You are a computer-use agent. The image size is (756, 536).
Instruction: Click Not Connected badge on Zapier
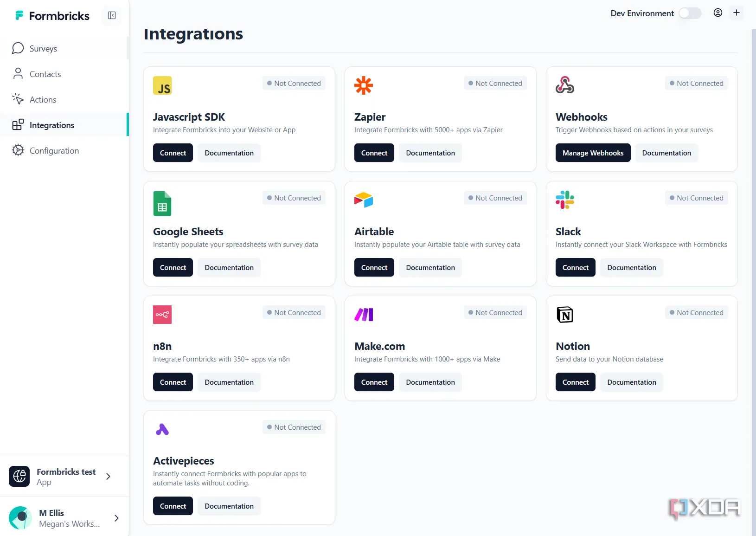495,83
